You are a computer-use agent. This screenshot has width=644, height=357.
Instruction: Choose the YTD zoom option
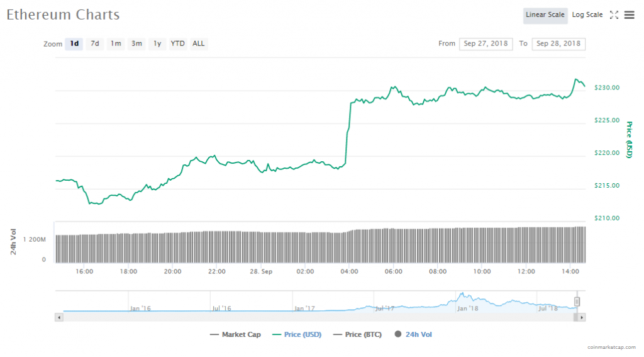178,44
